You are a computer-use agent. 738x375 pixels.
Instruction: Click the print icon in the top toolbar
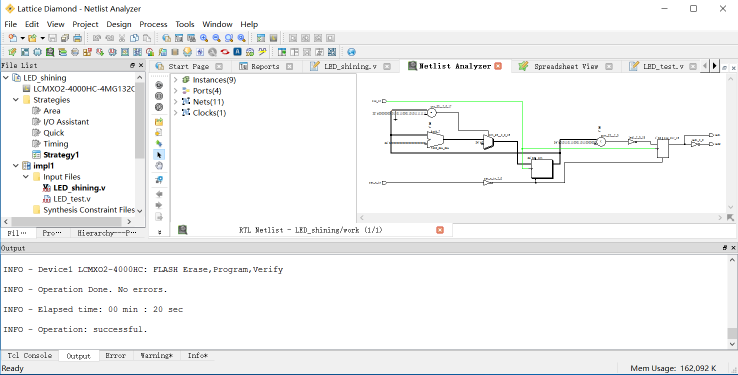point(77,38)
